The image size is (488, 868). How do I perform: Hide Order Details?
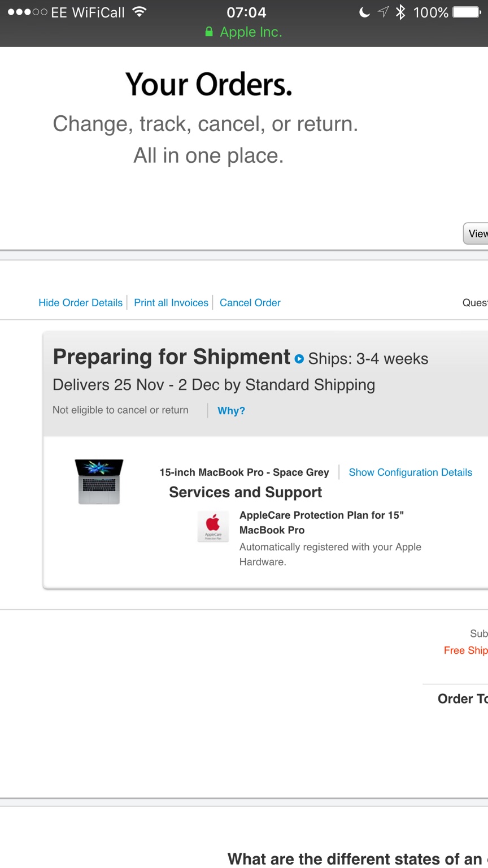pos(80,303)
